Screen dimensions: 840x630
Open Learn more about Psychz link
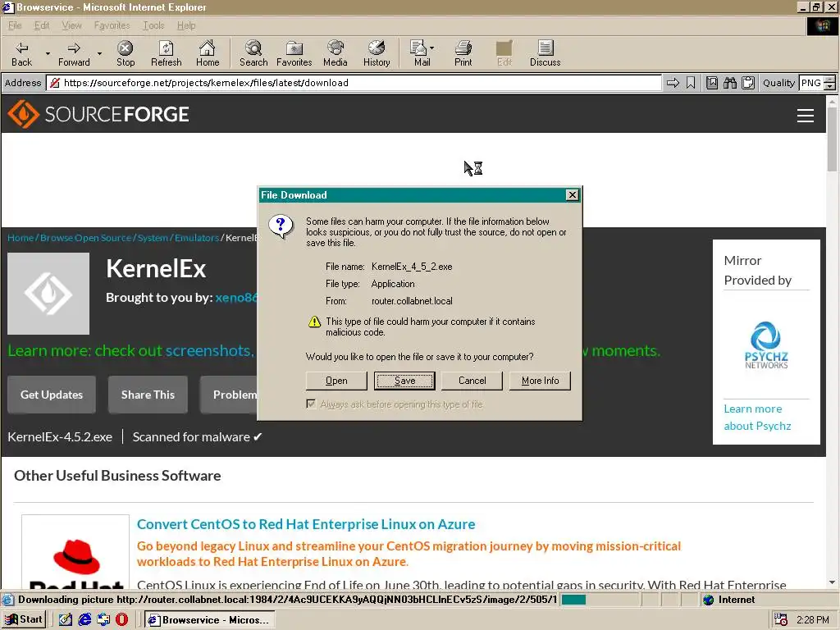[757, 418]
